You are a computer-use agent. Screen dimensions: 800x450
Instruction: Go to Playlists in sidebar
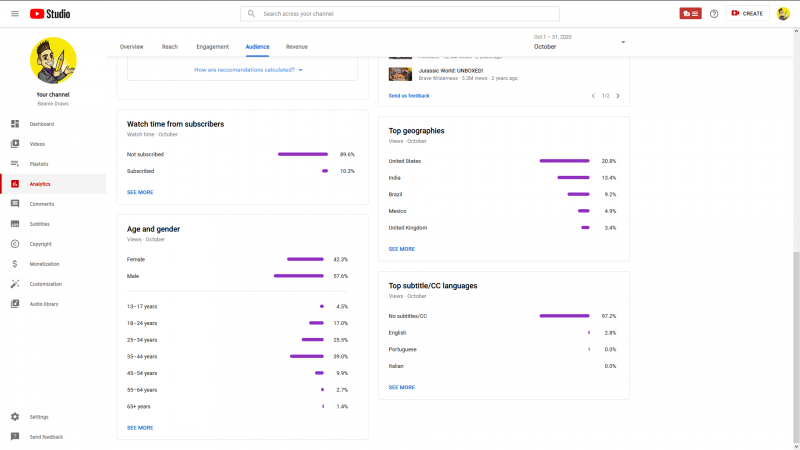click(15, 164)
